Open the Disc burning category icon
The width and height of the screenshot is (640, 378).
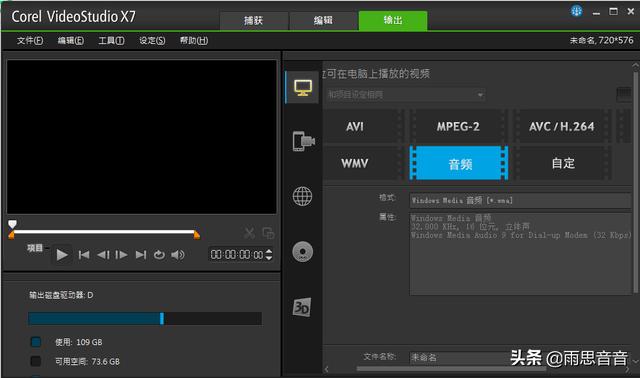(x=302, y=251)
